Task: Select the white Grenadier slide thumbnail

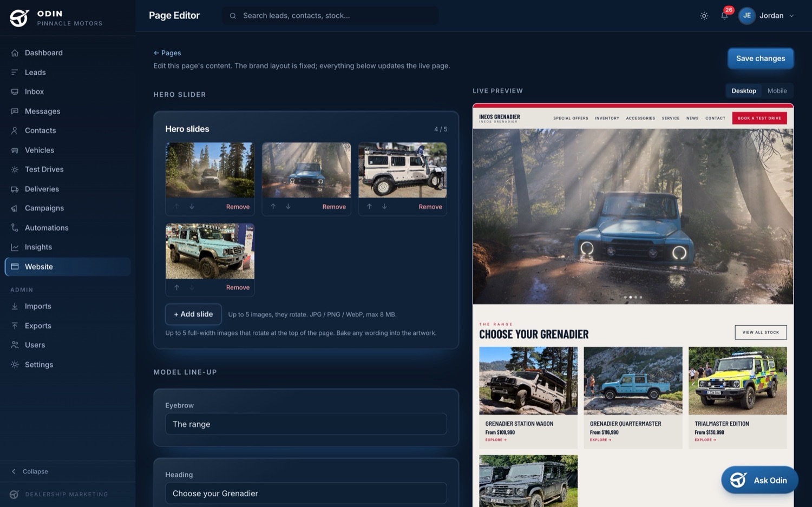Action: [402, 170]
